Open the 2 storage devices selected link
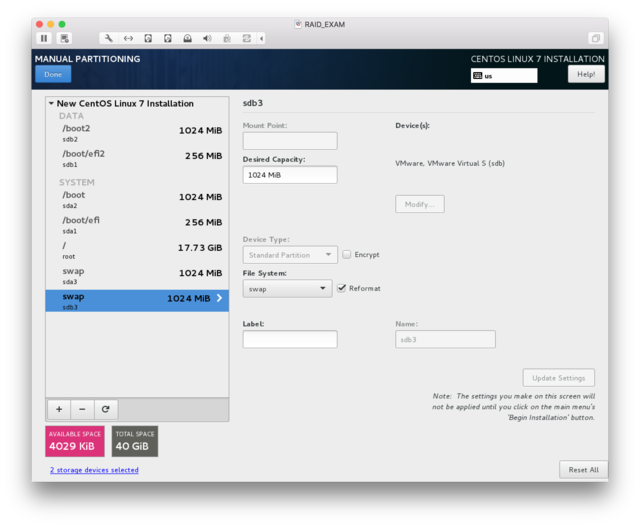This screenshot has height=527, width=640. click(94, 470)
